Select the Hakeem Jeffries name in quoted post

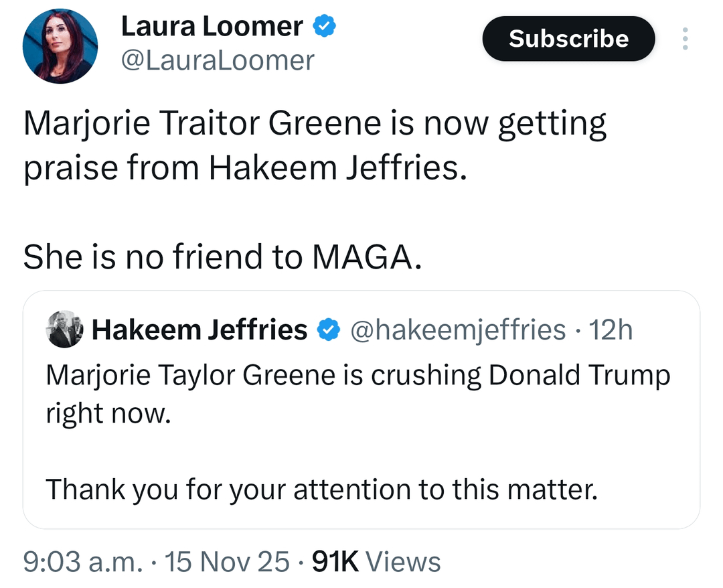199,330
